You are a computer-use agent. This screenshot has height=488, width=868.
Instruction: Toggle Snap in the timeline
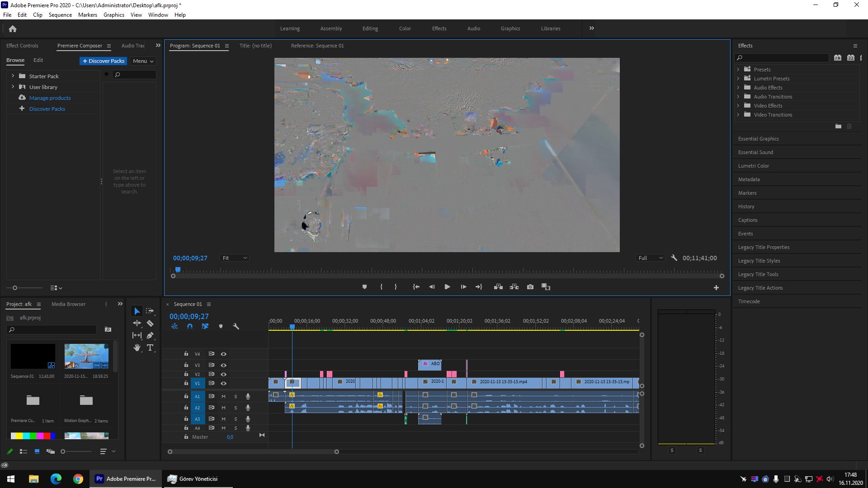(190, 326)
